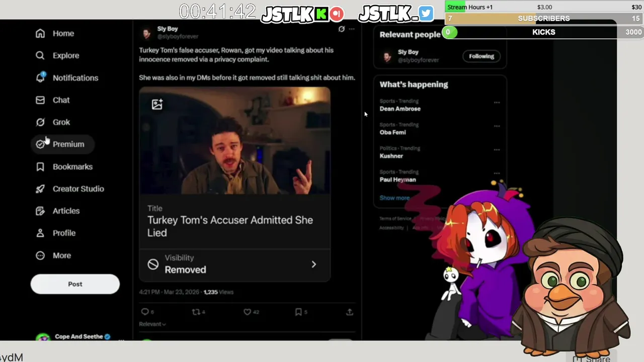The height and width of the screenshot is (362, 644).
Task: Open Creator Studio menu label
Action: pos(78,189)
